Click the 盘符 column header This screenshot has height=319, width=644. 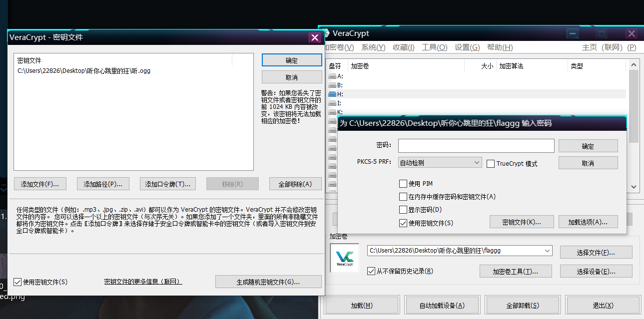(337, 66)
